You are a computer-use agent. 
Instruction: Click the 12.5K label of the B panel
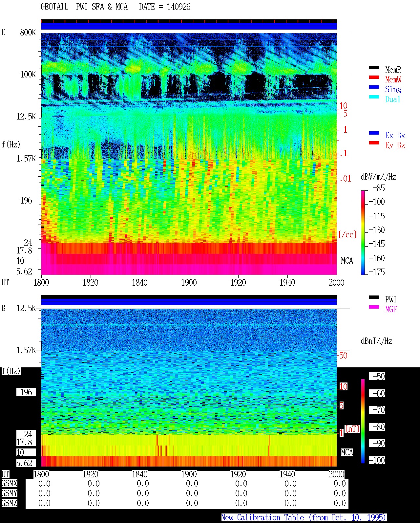click(x=26, y=308)
